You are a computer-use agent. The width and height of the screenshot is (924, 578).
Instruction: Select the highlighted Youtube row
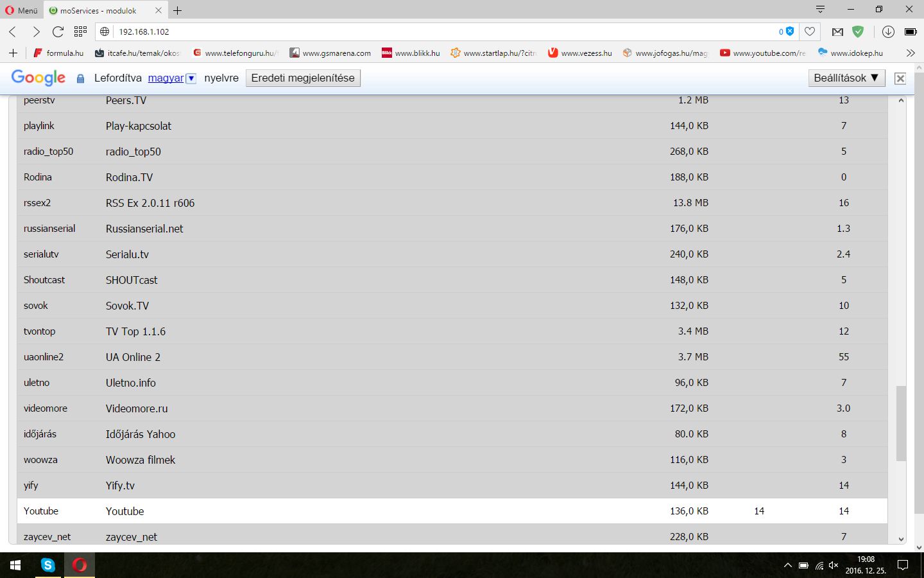(452, 511)
